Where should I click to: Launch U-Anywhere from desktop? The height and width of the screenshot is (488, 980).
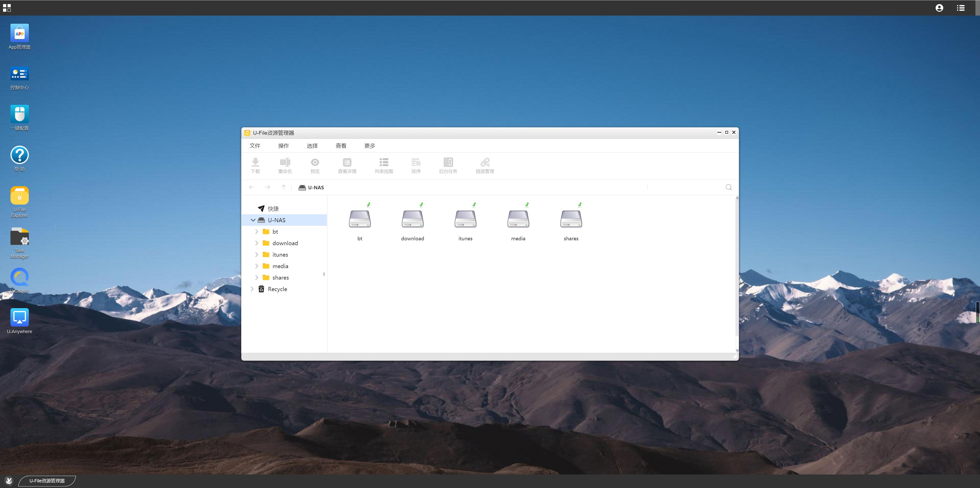pos(19,321)
